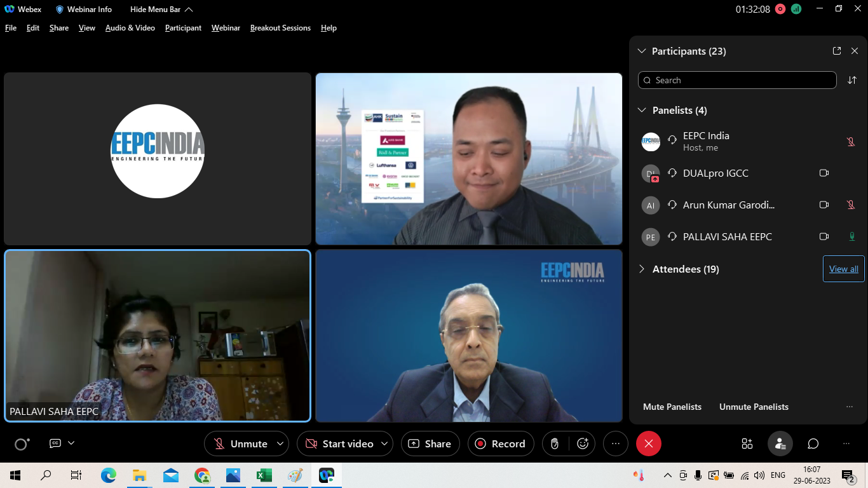The height and width of the screenshot is (488, 868).
Task: Open the File menu
Action: (x=11, y=28)
